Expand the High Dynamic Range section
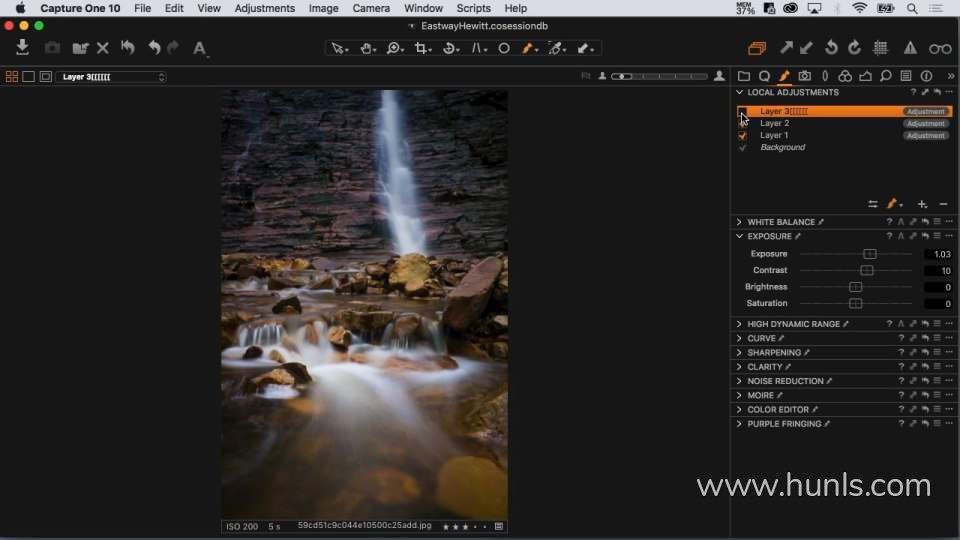The width and height of the screenshot is (960, 540). point(739,324)
